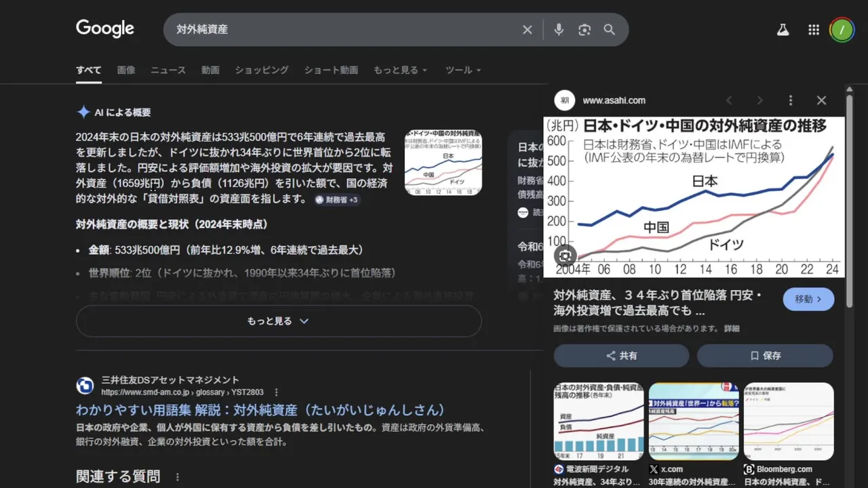The image size is (868, 488).
Task: Open ツール dropdown
Action: (x=463, y=70)
